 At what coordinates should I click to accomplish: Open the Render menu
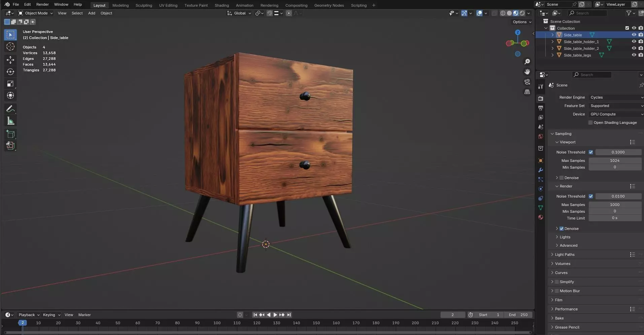coord(42,4)
